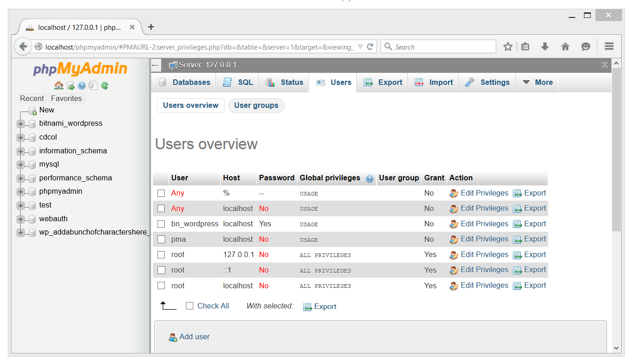This screenshot has width=634, height=364.
Task: Switch to the Databases tab
Action: click(185, 83)
